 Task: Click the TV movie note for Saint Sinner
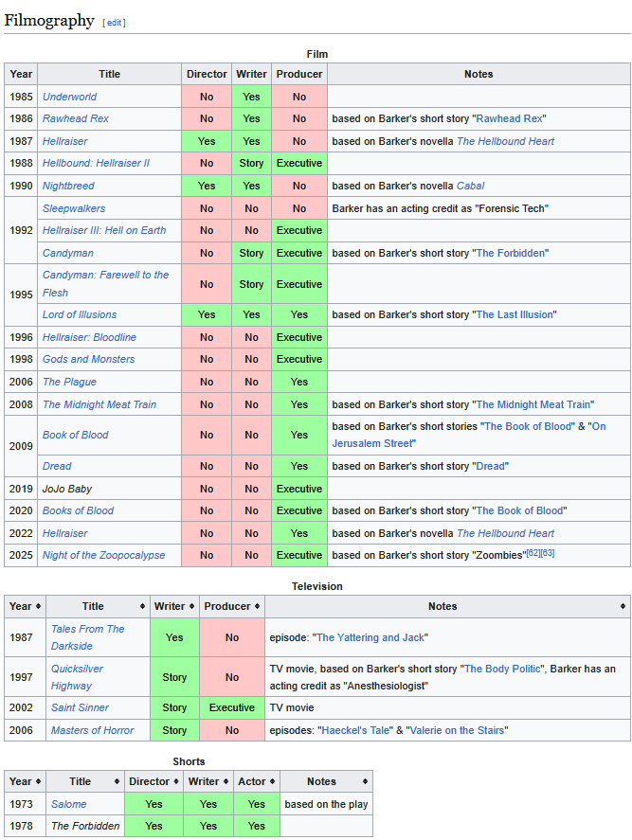pyautogui.click(x=292, y=707)
